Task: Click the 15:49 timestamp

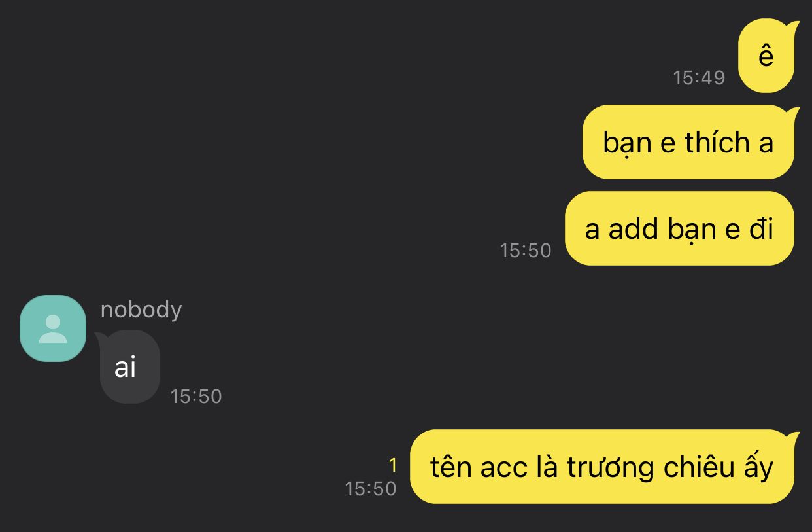Action: pos(699,78)
